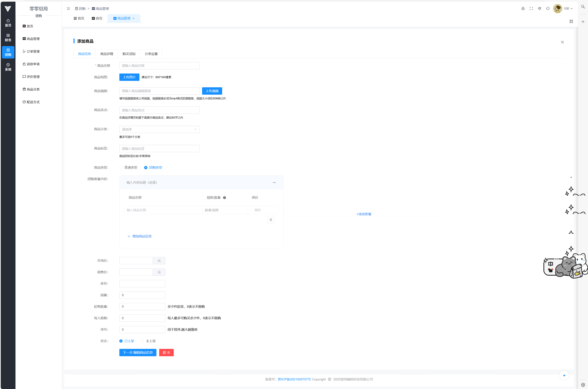Delete the package row with trash icon
Screen dimensions: 588x389
click(271, 220)
